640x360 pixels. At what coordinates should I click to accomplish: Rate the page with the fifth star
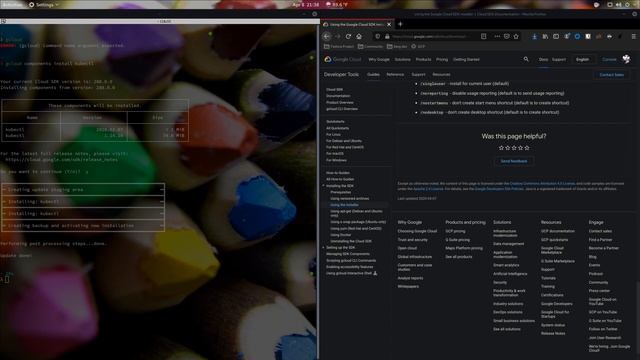pyautogui.click(x=527, y=148)
